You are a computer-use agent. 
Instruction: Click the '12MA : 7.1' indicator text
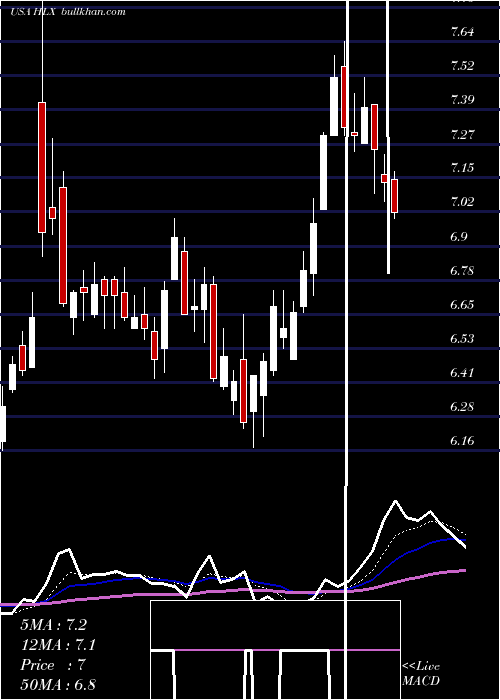tap(58, 645)
